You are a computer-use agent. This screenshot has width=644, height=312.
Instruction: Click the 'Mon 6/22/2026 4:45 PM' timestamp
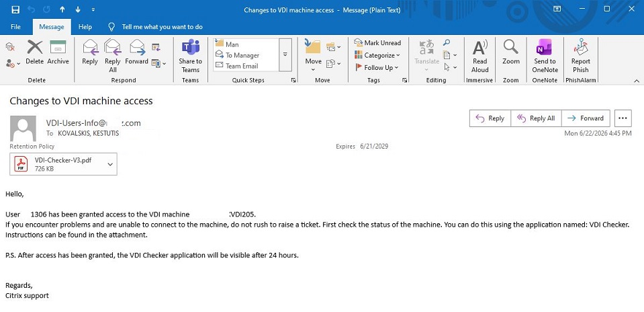point(598,133)
